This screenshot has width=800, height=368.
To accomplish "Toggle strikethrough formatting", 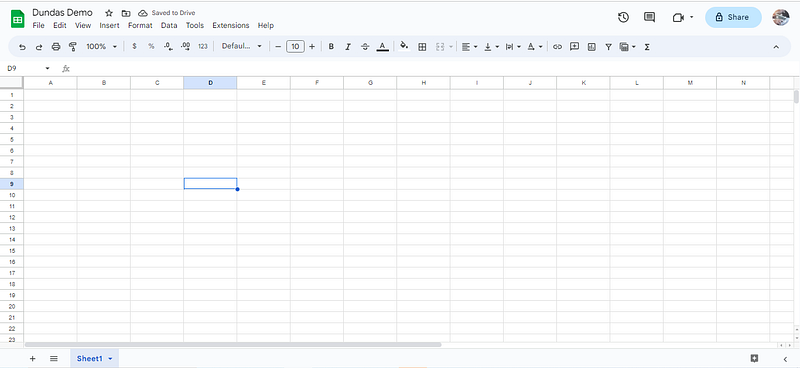I will pos(365,46).
